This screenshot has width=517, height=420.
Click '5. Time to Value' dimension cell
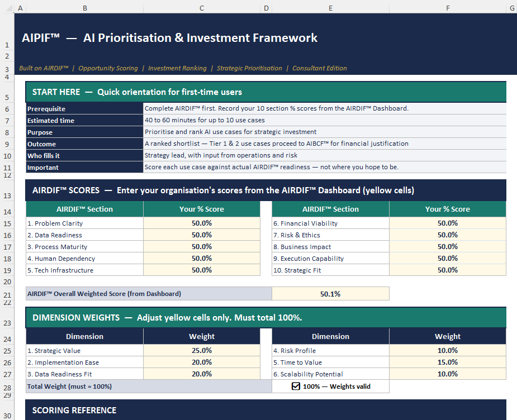pyautogui.click(x=330, y=362)
